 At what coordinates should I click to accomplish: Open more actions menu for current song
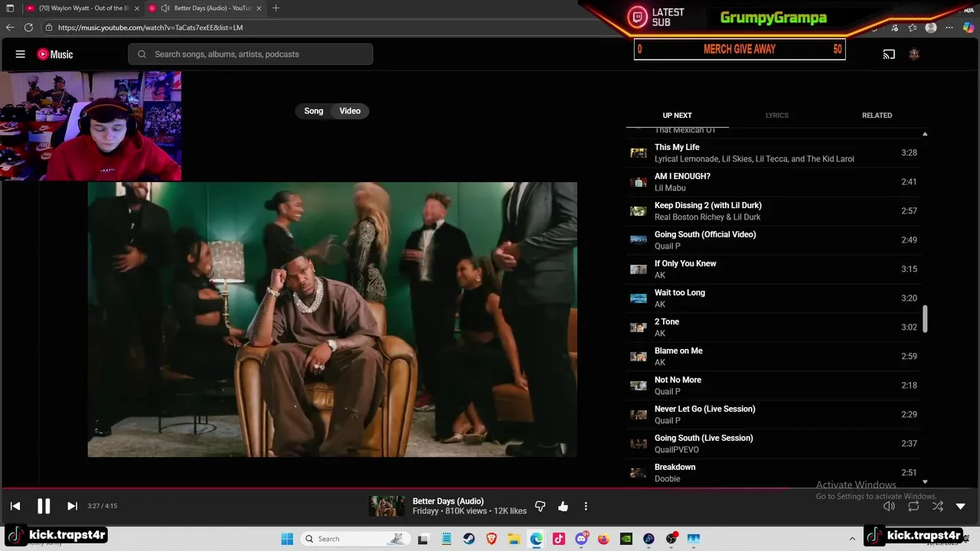(x=586, y=506)
